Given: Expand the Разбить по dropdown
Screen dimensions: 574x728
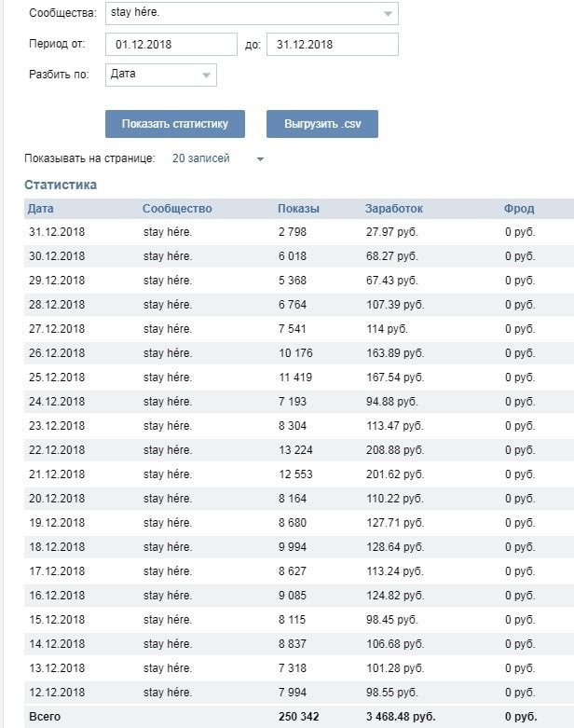Looking at the screenshot, I should [159, 75].
